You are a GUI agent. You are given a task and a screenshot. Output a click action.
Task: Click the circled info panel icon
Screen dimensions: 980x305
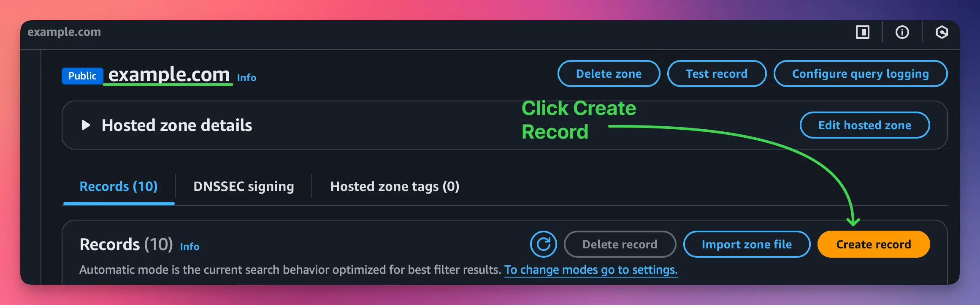[902, 32]
